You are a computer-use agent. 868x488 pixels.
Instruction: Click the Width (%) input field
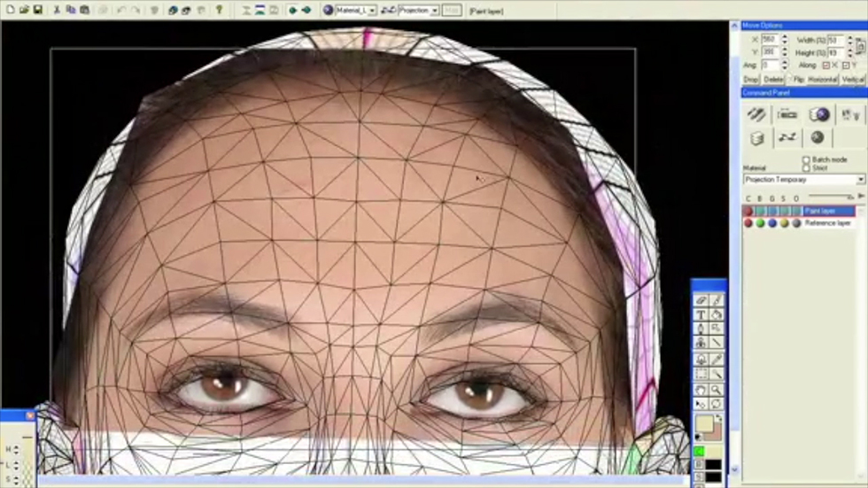tap(836, 40)
